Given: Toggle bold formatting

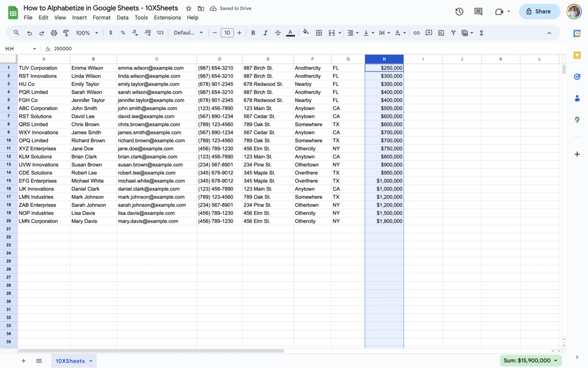Looking at the screenshot, I should (x=253, y=32).
